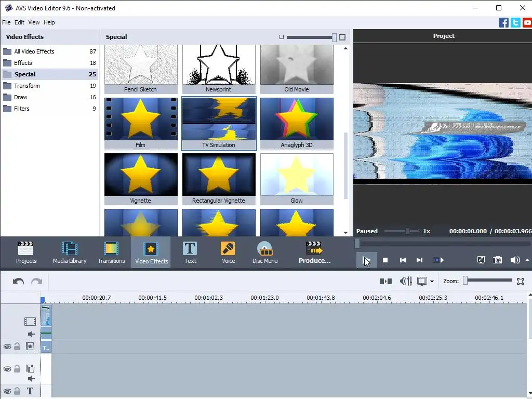
Task: Open the Media Library
Action: pos(70,252)
